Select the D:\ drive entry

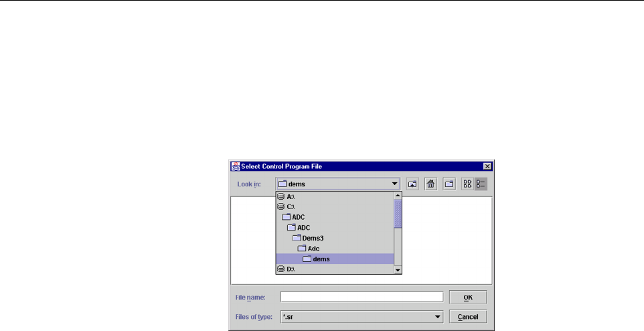coord(335,269)
